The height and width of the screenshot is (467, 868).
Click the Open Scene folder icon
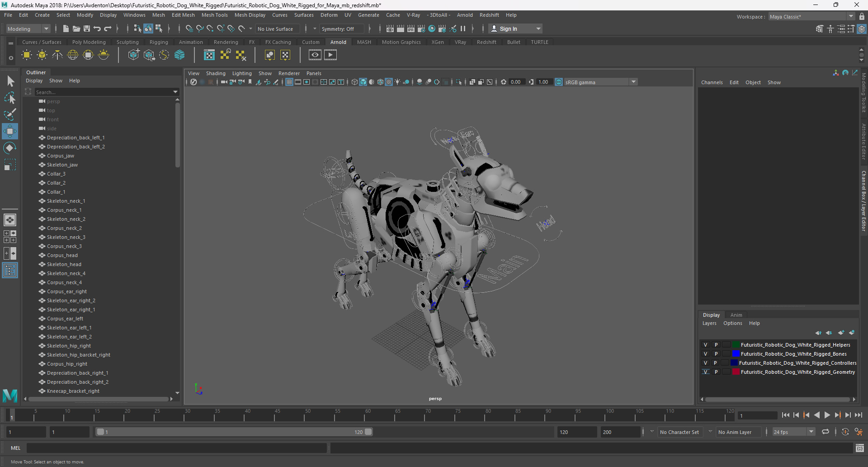[x=76, y=29]
